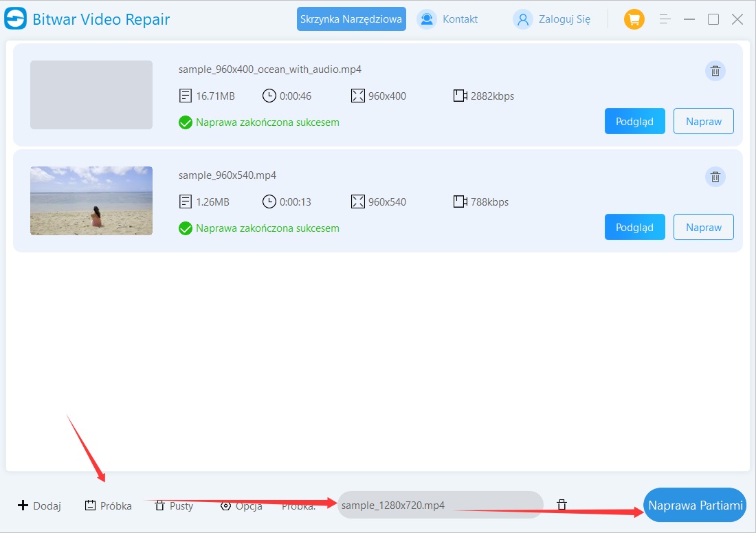Add a video with Dodaj
The height and width of the screenshot is (533, 756).
(39, 505)
